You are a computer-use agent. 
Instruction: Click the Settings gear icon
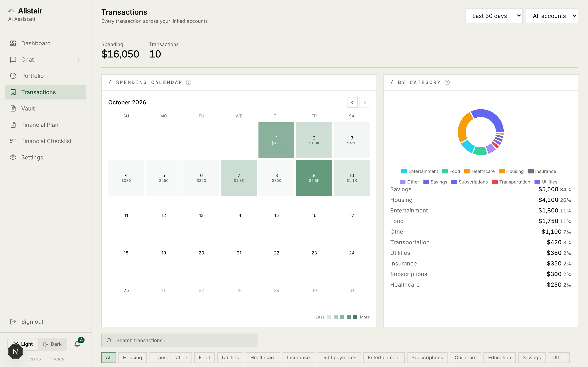tap(13, 157)
